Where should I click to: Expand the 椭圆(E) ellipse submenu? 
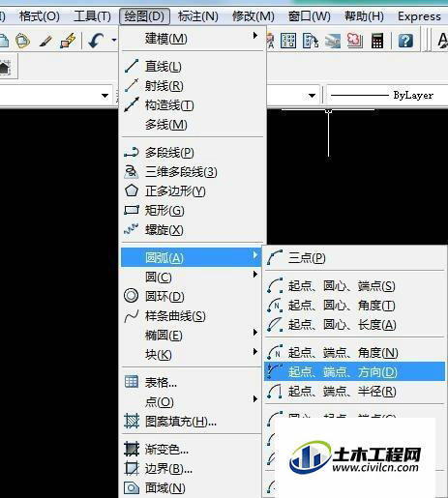[192, 336]
